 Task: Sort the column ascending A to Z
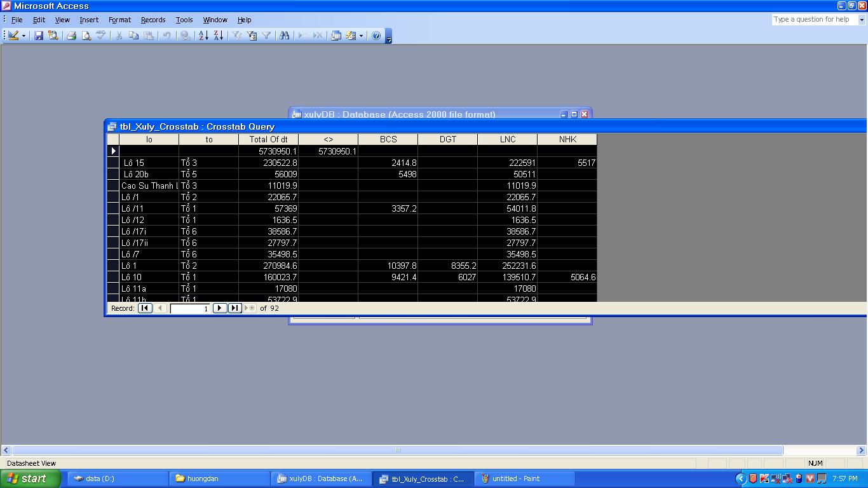tap(203, 36)
